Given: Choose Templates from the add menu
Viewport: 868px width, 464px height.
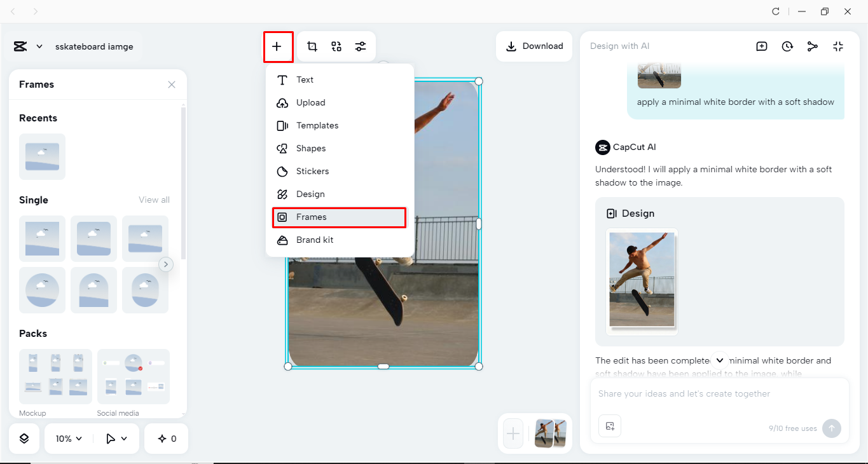Looking at the screenshot, I should click(x=340, y=125).
